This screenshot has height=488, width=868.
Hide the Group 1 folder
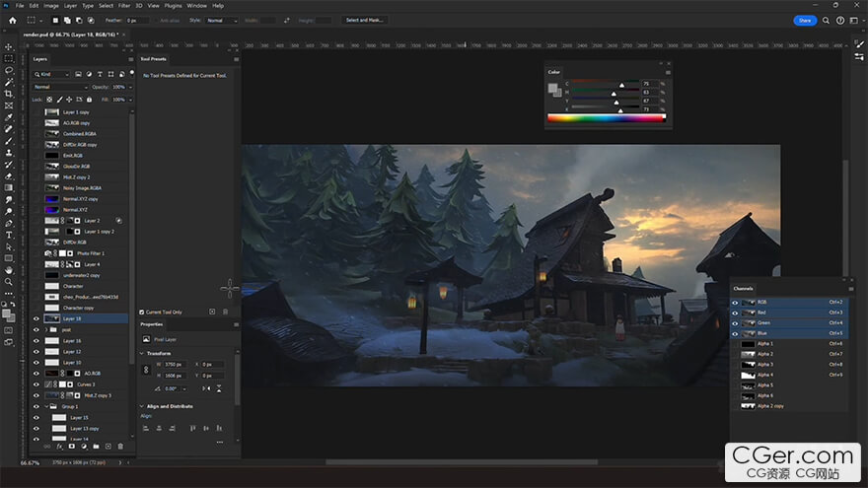36,406
